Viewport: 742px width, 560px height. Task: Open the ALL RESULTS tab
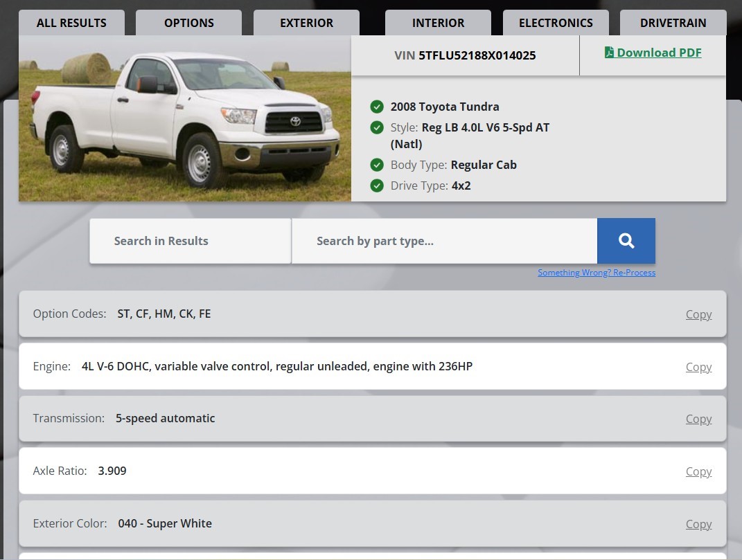pos(71,23)
